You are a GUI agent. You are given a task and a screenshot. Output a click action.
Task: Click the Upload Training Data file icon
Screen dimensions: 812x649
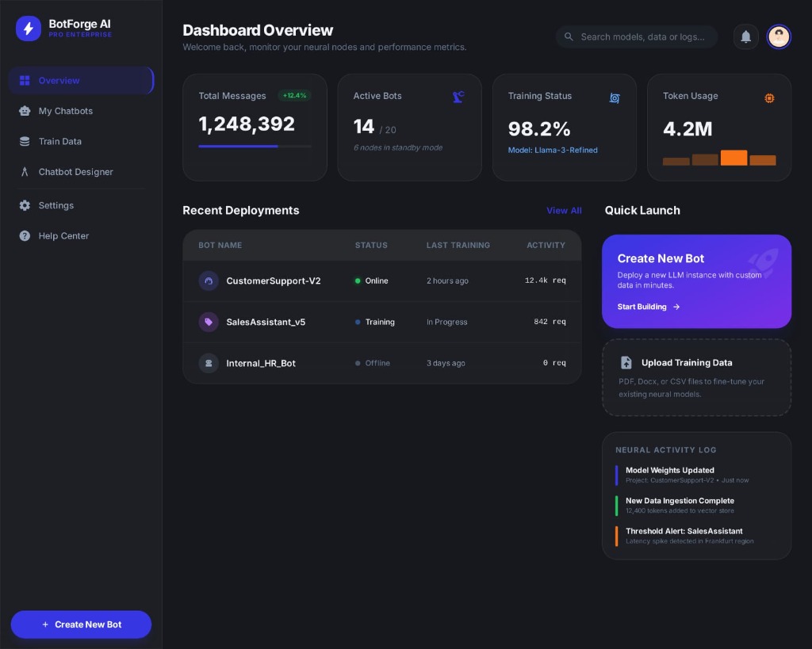click(626, 362)
